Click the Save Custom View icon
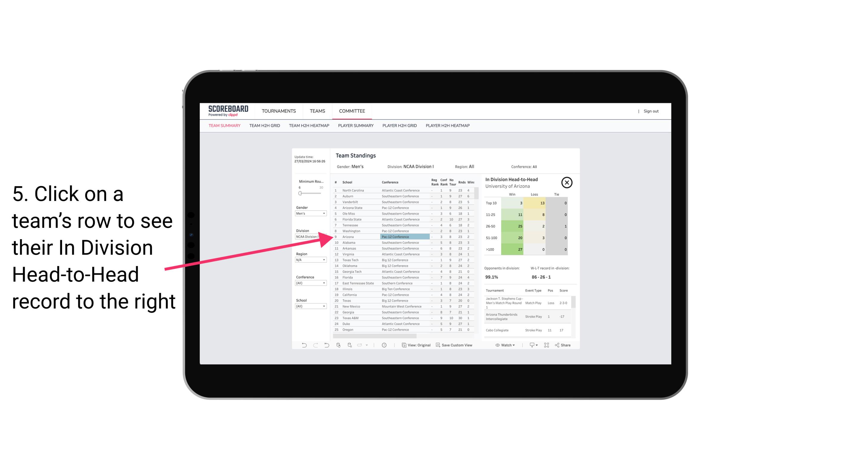 pos(438,345)
